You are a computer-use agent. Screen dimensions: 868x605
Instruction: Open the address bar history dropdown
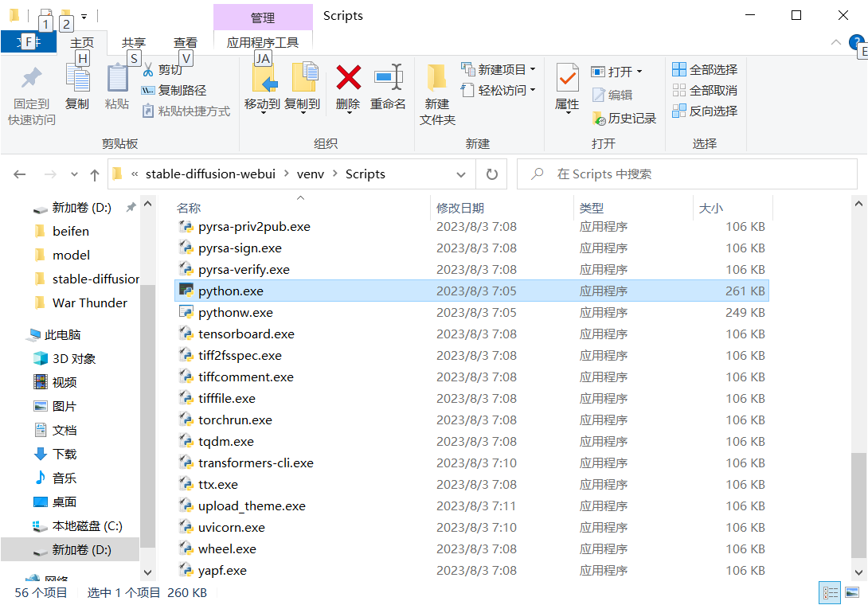[460, 174]
